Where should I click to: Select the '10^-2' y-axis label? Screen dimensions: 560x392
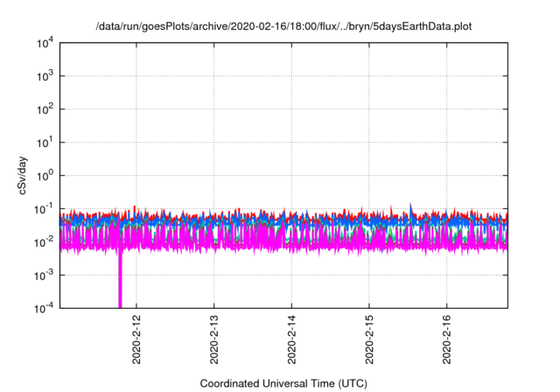click(x=44, y=242)
